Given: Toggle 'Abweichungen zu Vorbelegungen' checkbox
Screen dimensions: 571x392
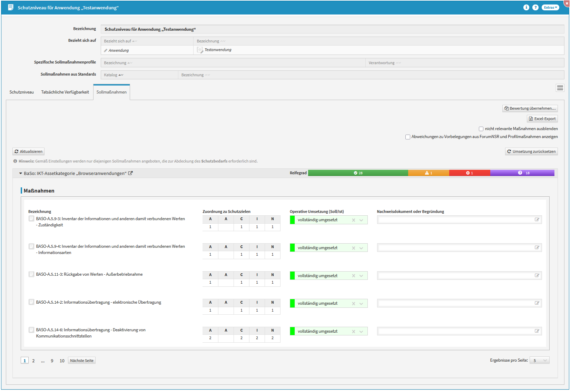Looking at the screenshot, I should [x=407, y=137].
